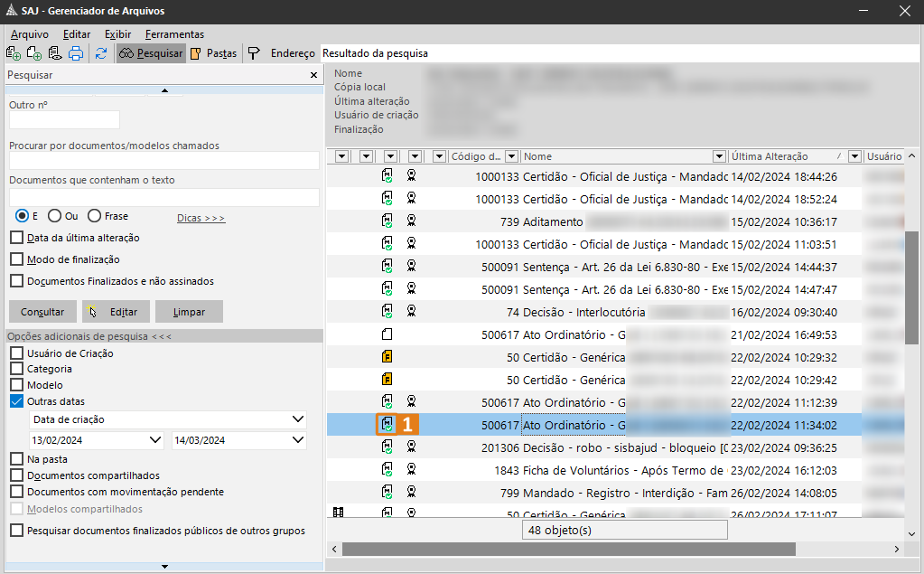Click the new document icon at toolbar start
924x574 pixels.
point(13,53)
